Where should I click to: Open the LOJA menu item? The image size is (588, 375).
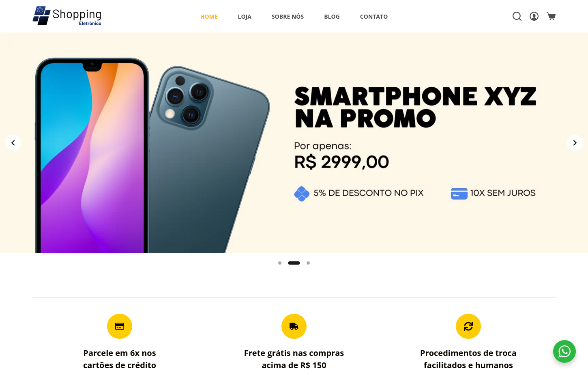coord(245,17)
